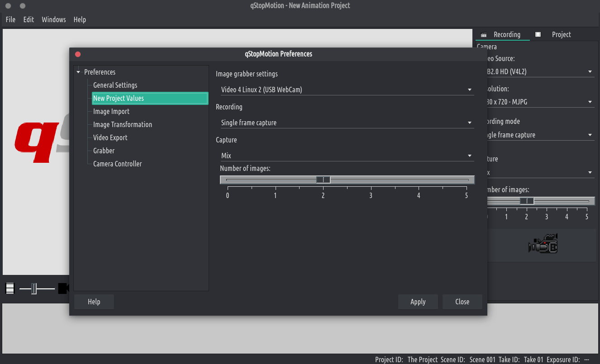Select Grabber in the tree
Viewport: 600px width, 364px height.
click(104, 151)
